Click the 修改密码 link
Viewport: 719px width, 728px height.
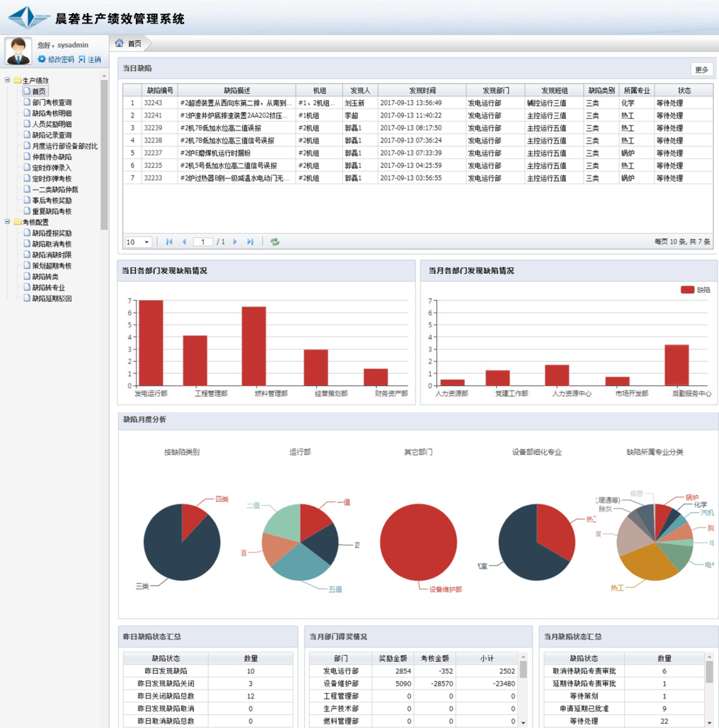pos(61,60)
